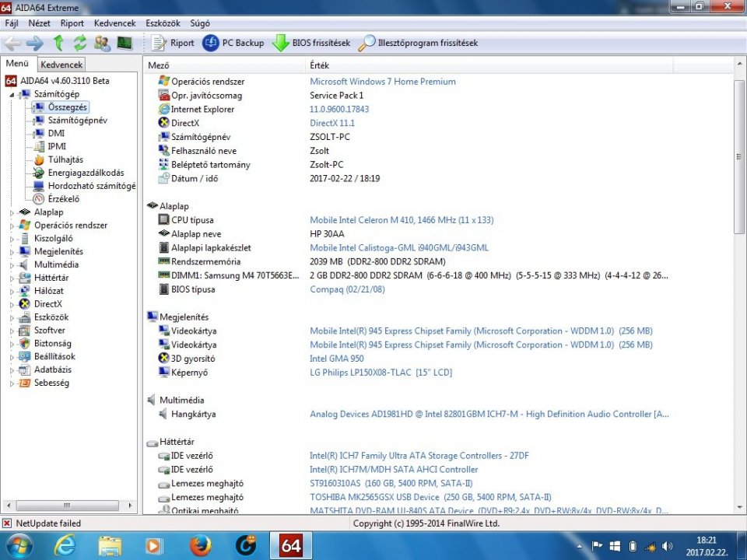Screen dimensions: 747x560
Task: Switch to the Menü tab
Action: click(18, 63)
